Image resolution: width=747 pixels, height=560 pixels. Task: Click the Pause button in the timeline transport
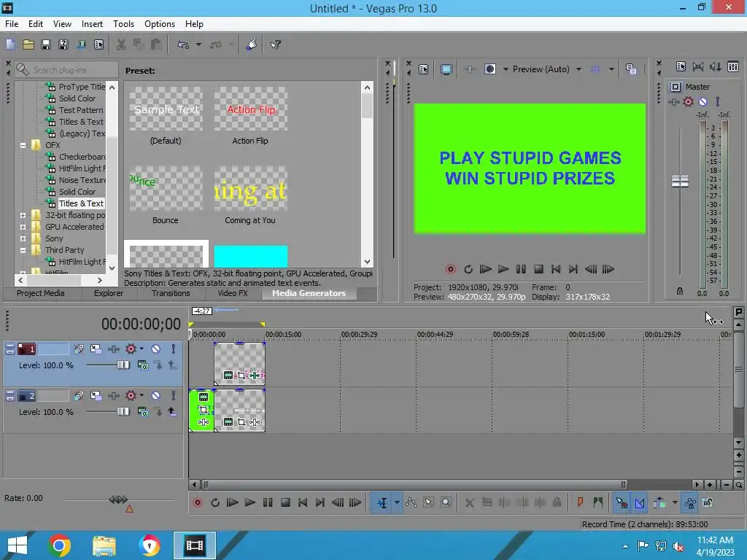(x=268, y=502)
